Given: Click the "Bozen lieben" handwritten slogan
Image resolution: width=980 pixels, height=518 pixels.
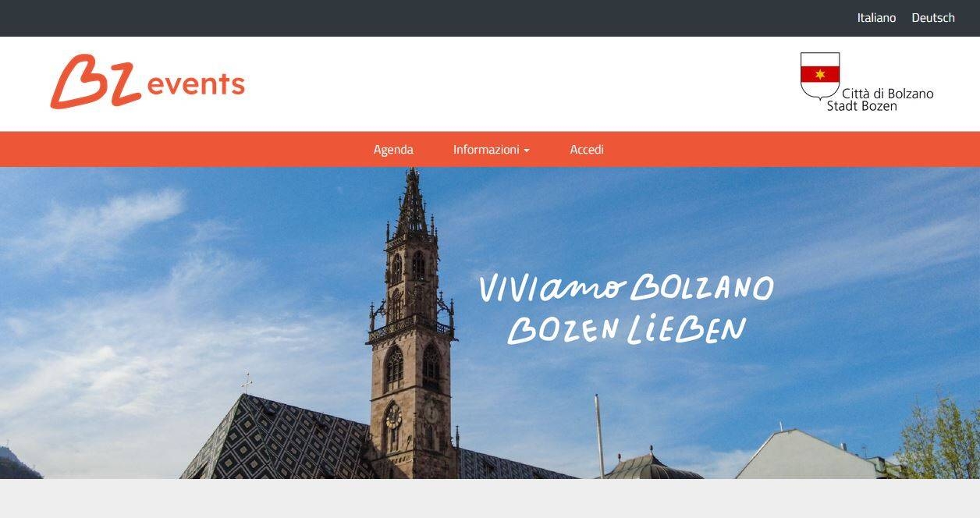Looking at the screenshot, I should [627, 329].
